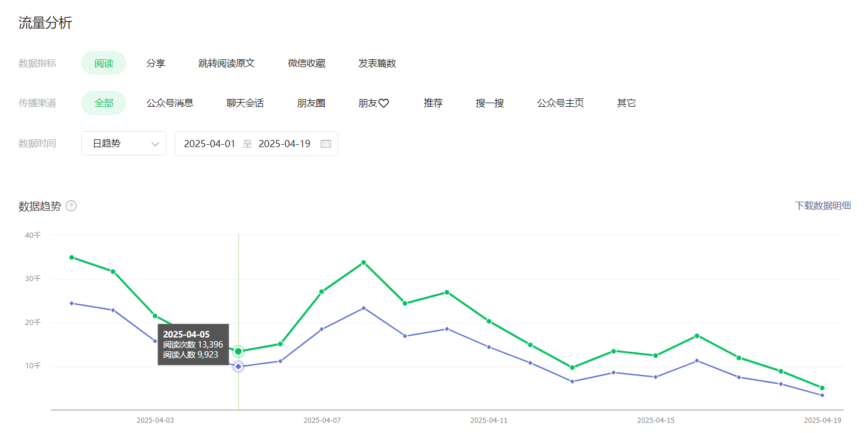Switch to 微信收藏 metric
Viewport: 868px width, 433px height.
tap(306, 63)
